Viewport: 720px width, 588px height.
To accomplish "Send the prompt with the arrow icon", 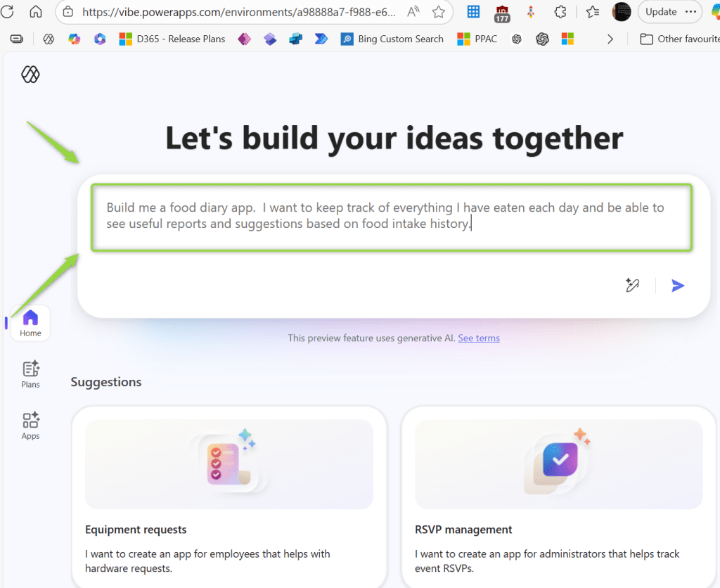I will (678, 286).
